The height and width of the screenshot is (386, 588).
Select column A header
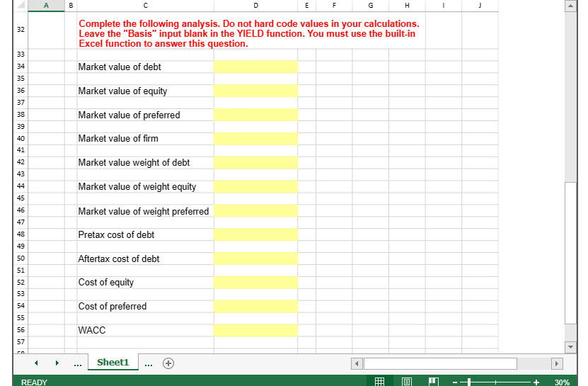(x=46, y=6)
